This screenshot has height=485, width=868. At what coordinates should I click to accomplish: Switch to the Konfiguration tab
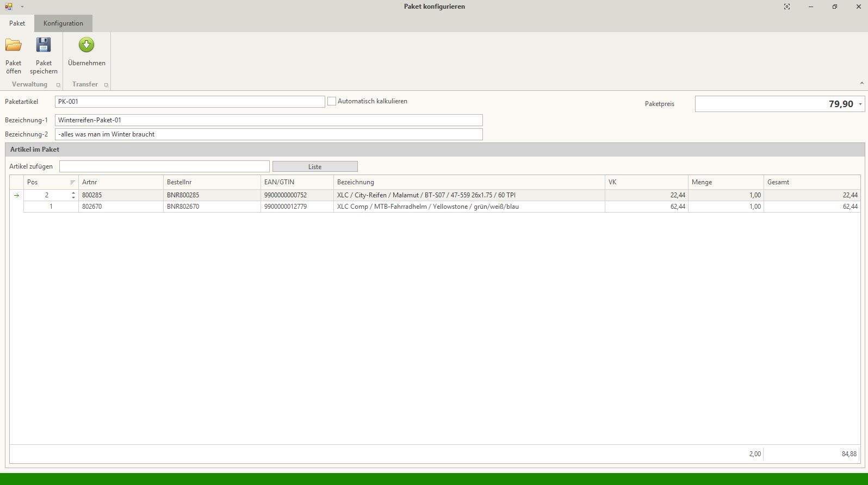point(63,23)
